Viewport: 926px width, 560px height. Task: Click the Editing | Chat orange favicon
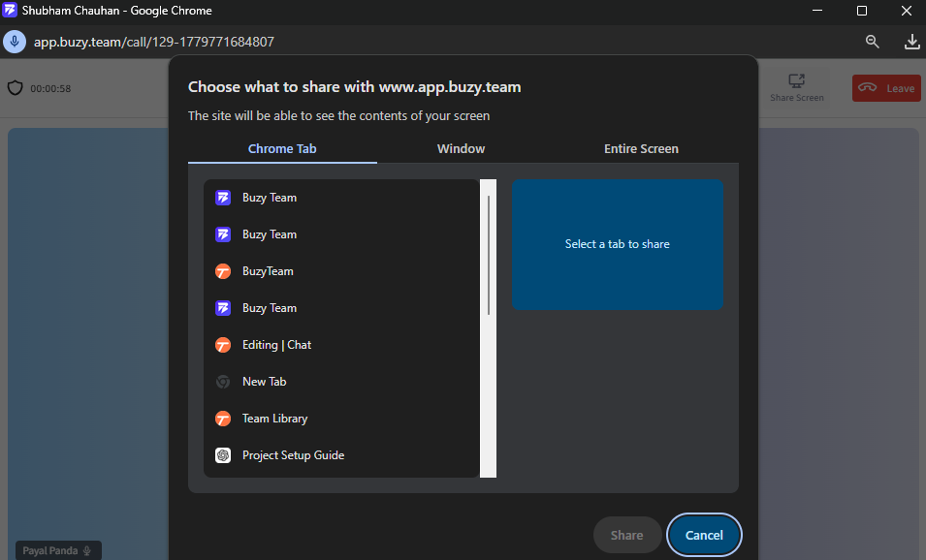click(x=223, y=345)
